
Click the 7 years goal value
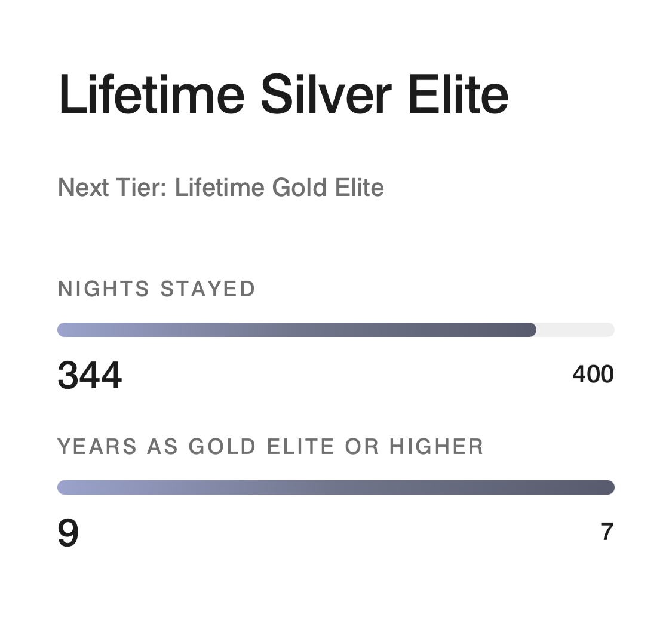click(606, 533)
